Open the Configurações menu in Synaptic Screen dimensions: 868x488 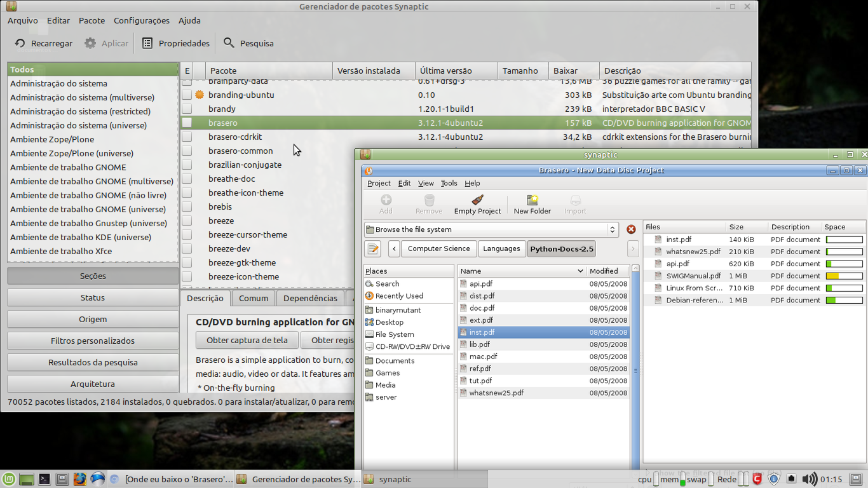coord(142,20)
